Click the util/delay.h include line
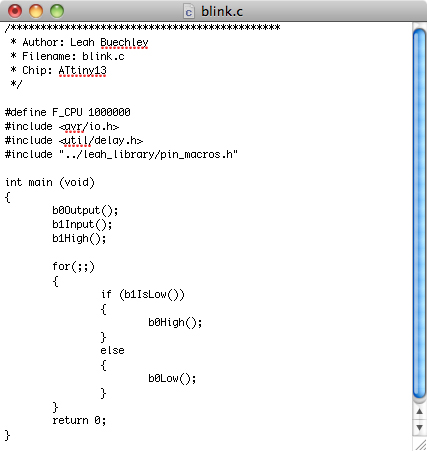427x451 pixels. click(74, 141)
